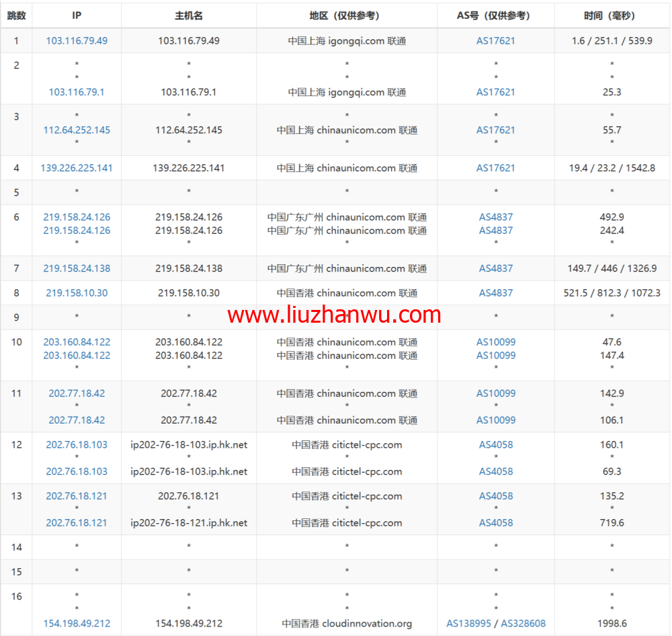Select the 地区（仅供参考）column header
This screenshot has width=672, height=636.
click(x=347, y=15)
